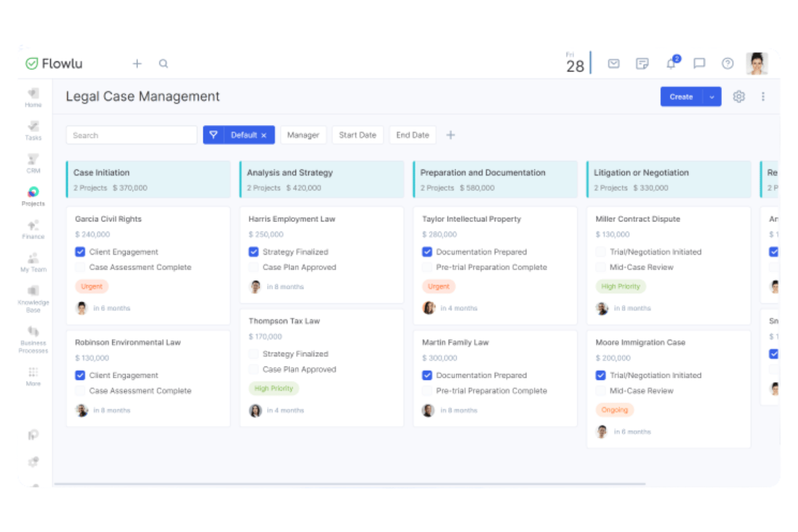Open the notes icon in header
Viewport: 798px width, 532px height.
[x=642, y=64]
